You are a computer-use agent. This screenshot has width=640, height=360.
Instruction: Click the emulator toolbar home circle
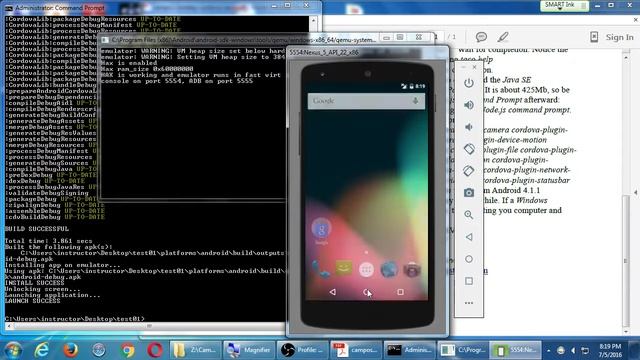(x=469, y=259)
